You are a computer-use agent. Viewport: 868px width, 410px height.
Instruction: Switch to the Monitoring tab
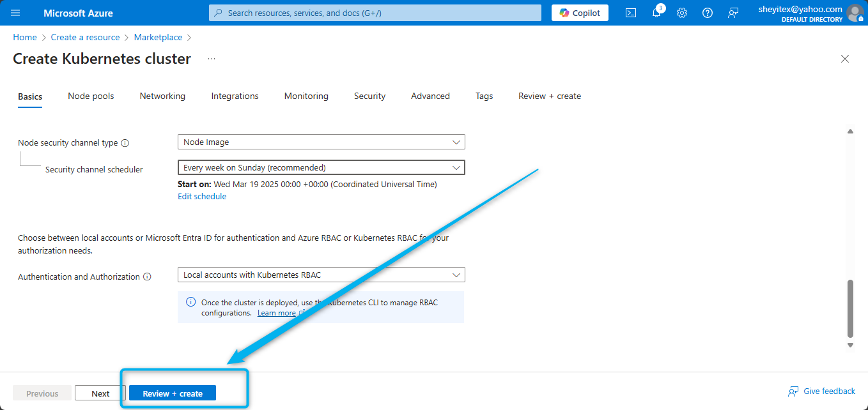306,96
